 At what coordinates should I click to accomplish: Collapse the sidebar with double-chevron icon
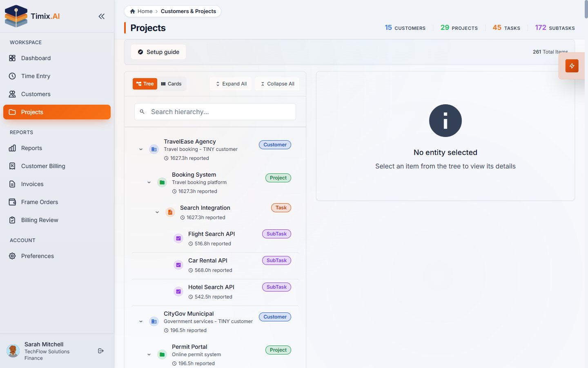point(101,16)
